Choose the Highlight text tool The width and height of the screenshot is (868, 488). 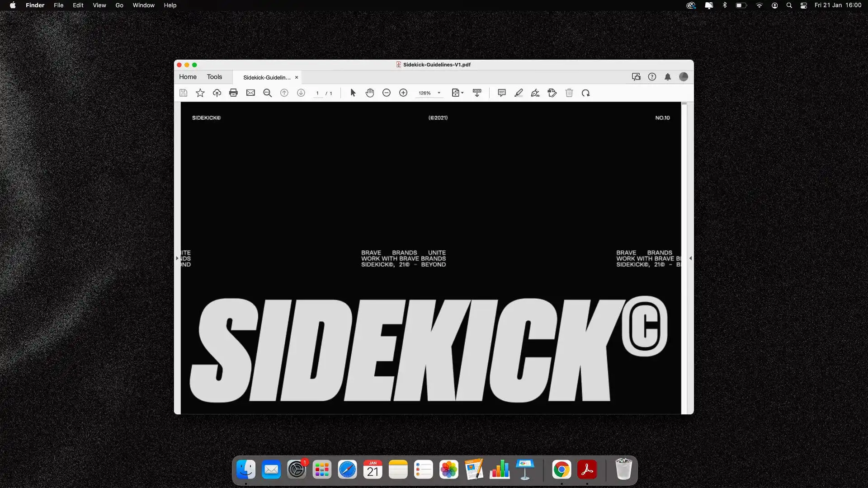tap(519, 93)
